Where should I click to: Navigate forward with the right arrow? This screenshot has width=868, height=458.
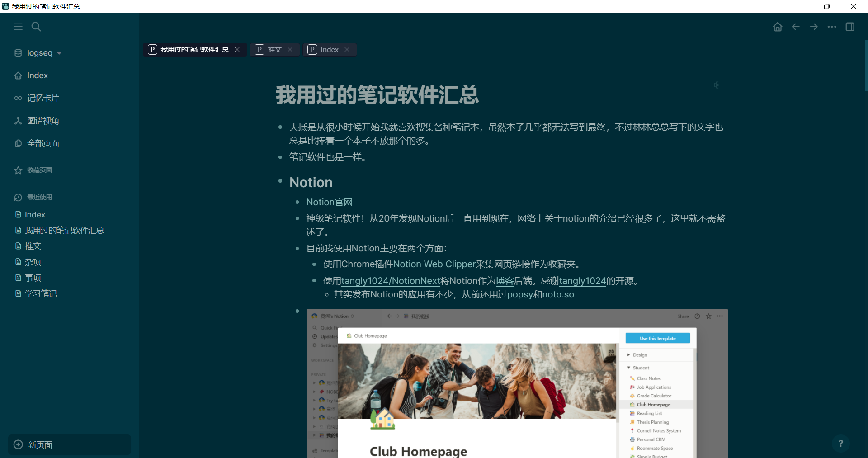coord(814,27)
